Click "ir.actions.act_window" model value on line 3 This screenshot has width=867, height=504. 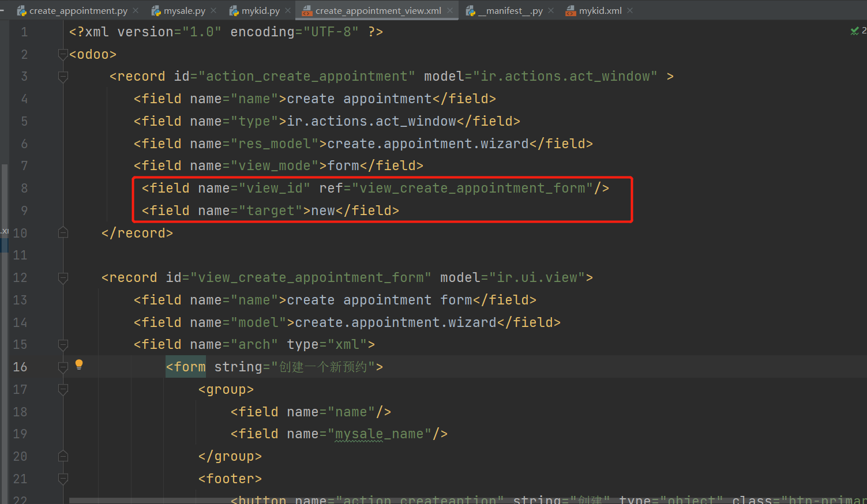click(565, 76)
